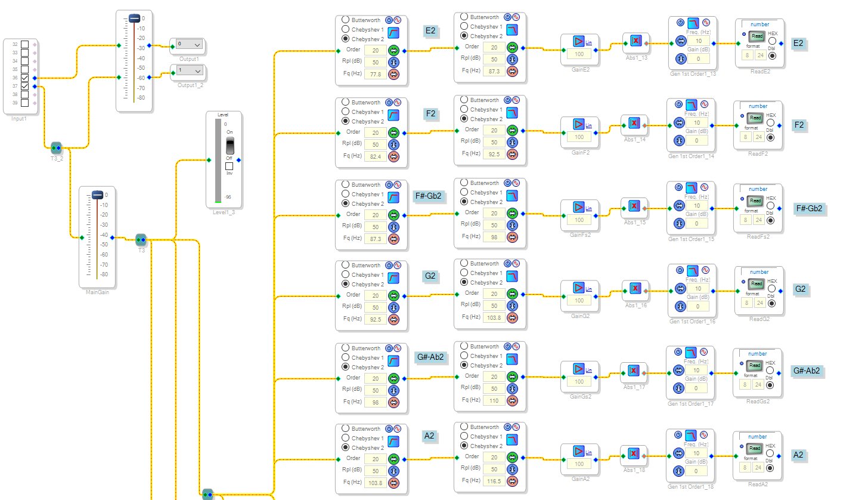
Task: Click the low-pass curve icon in Gen 1st Order1_13
Action: pyautogui.click(x=692, y=23)
